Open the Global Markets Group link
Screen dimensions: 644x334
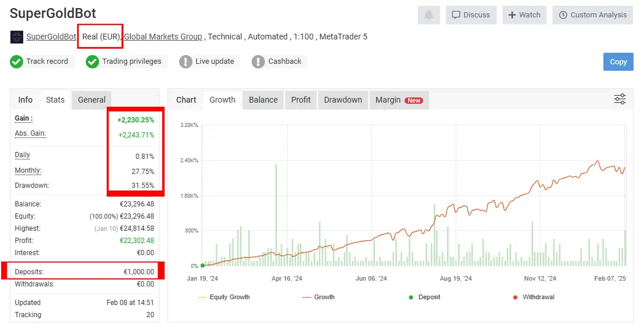point(163,37)
